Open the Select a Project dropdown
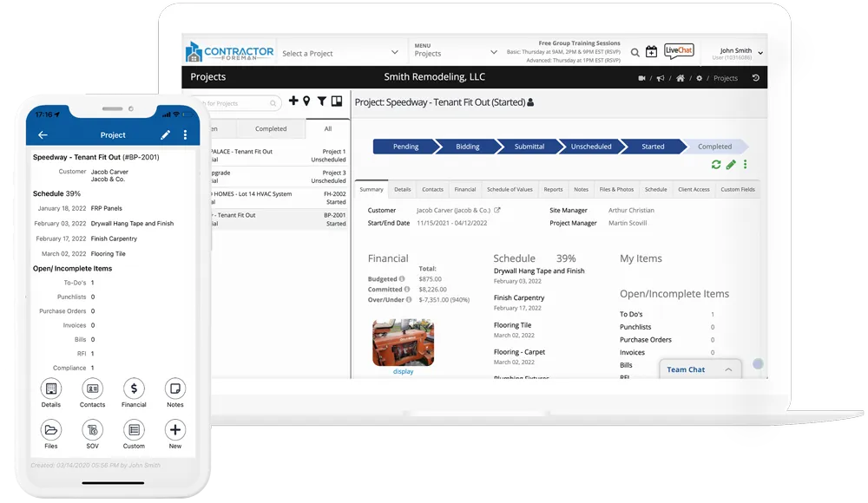Viewport: 868px width, 503px height. click(340, 53)
